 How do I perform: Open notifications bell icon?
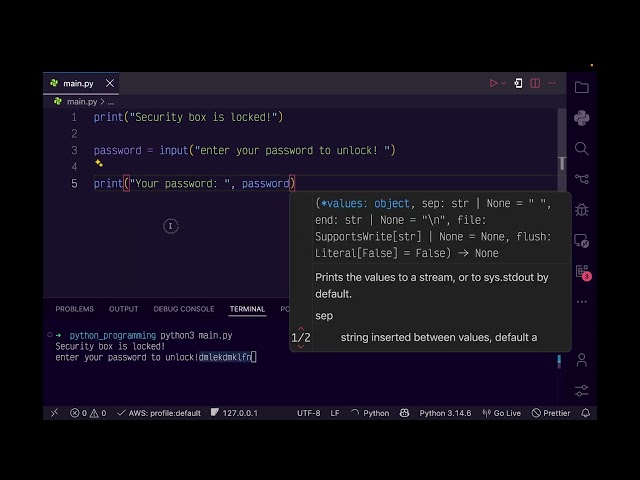point(586,413)
